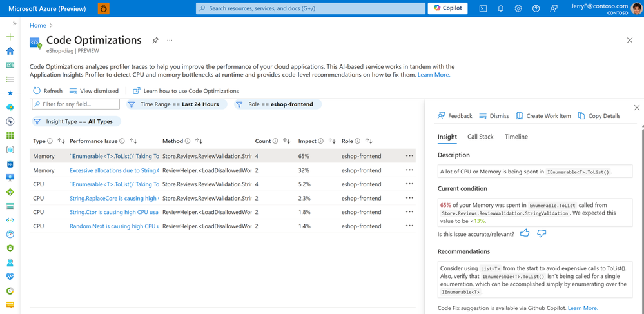Dismiss the selected insight
Screen dimensions: 644x314
(x=494, y=116)
